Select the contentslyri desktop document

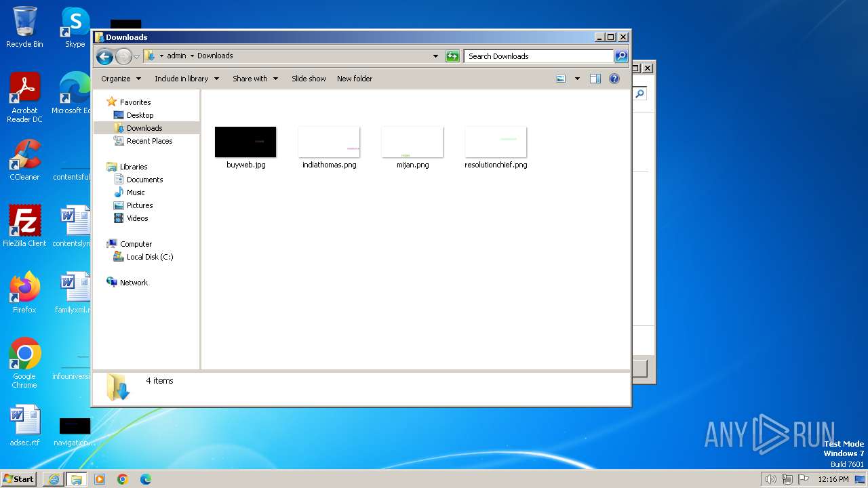click(73, 226)
